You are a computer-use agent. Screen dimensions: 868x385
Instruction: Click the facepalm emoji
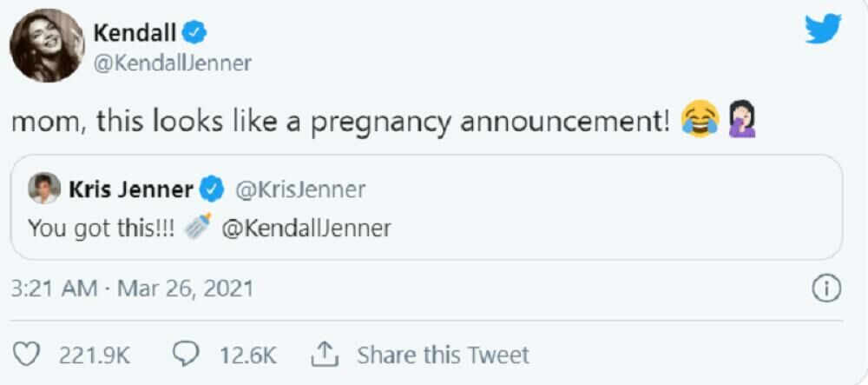tap(742, 122)
